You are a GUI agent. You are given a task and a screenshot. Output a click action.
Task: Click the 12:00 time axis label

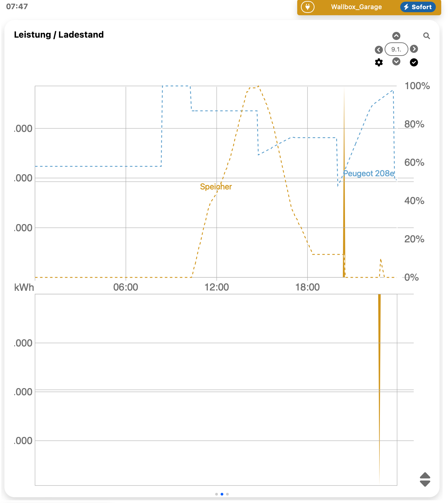(x=217, y=287)
